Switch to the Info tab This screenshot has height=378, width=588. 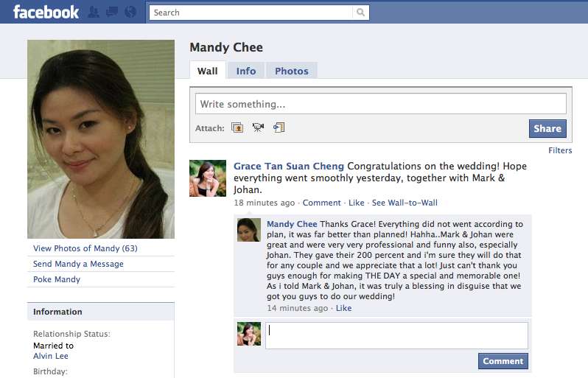246,71
